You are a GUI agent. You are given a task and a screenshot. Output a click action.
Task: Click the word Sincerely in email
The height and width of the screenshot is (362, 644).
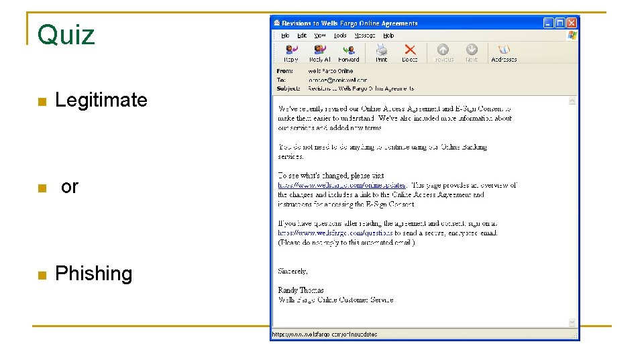coord(292,271)
